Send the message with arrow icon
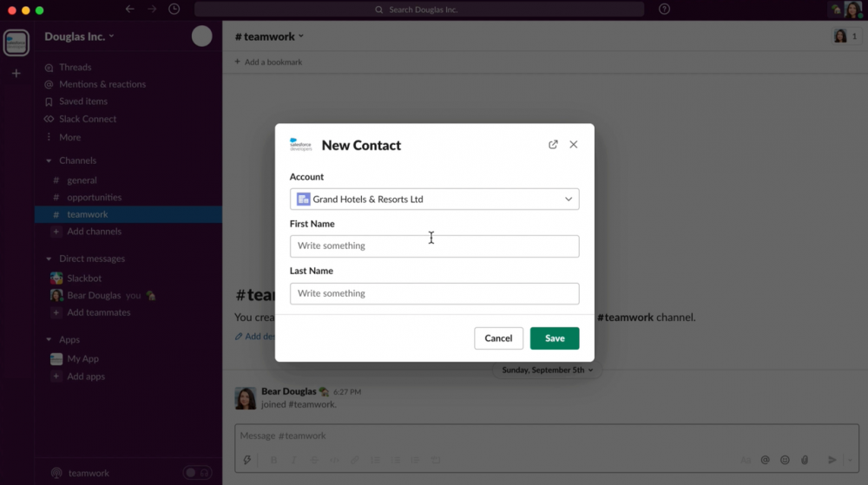Viewport: 868px width, 485px height. pos(832,460)
